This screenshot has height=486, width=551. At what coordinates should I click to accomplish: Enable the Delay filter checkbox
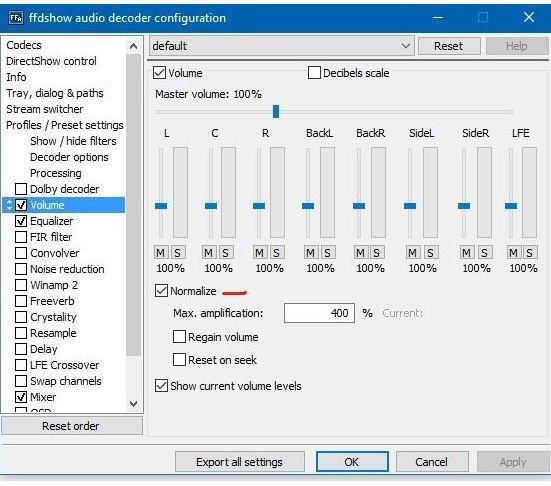click(21, 349)
